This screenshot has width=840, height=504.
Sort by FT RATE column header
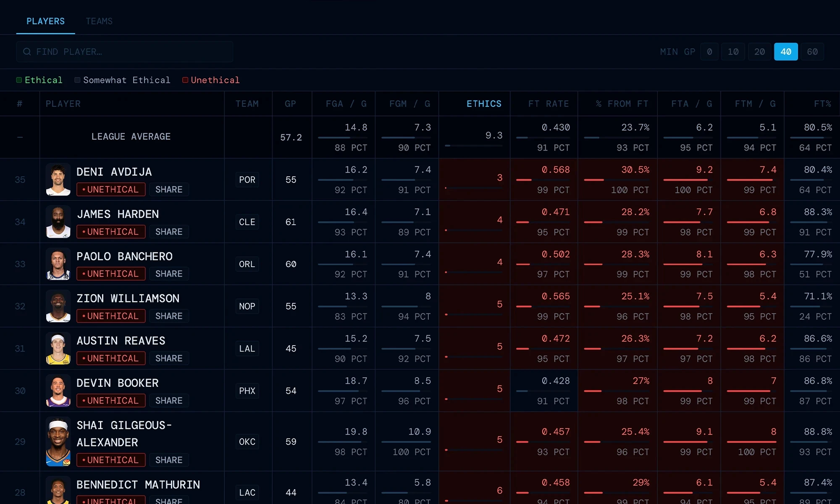click(x=548, y=104)
